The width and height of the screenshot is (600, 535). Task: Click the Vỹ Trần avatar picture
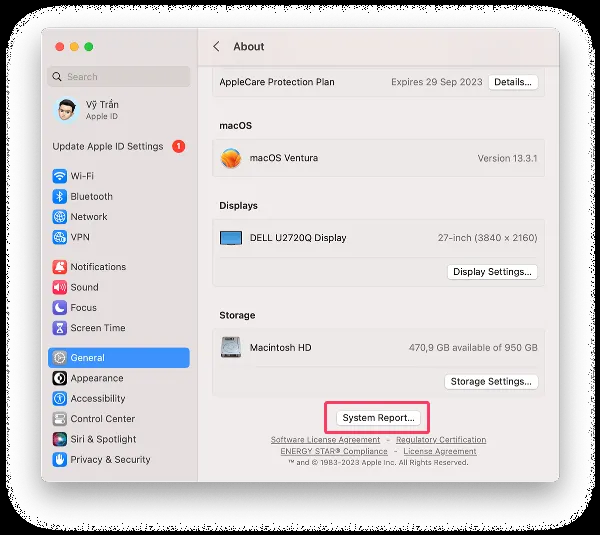click(67, 110)
